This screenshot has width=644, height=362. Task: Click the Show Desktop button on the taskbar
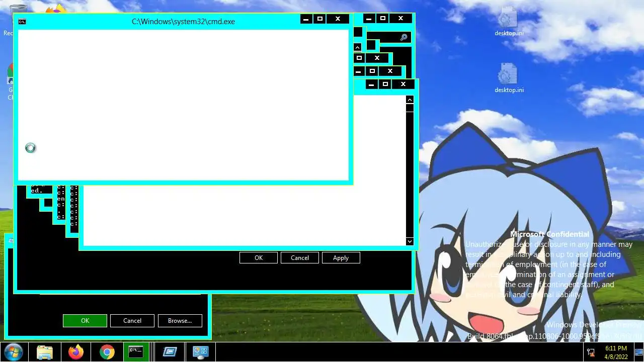pos(638,352)
